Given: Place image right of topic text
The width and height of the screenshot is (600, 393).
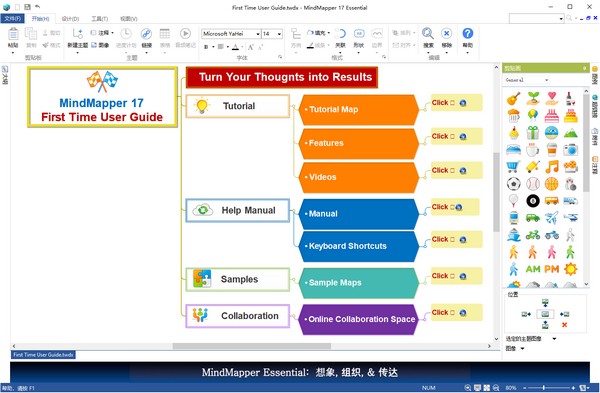Looking at the screenshot, I should point(564,314).
